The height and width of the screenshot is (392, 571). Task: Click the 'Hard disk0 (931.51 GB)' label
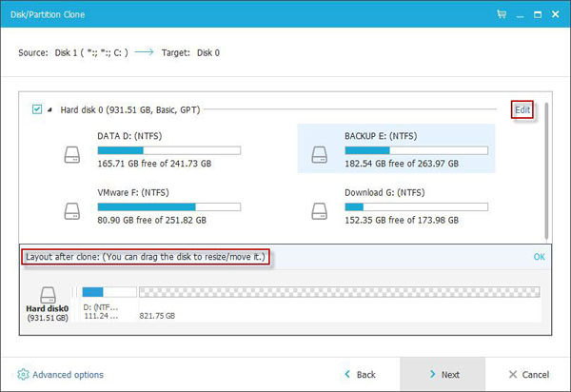48,313
